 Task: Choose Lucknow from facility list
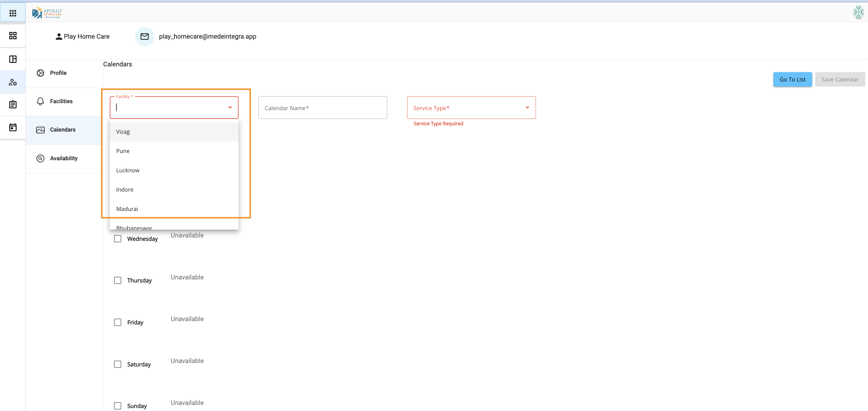128,170
